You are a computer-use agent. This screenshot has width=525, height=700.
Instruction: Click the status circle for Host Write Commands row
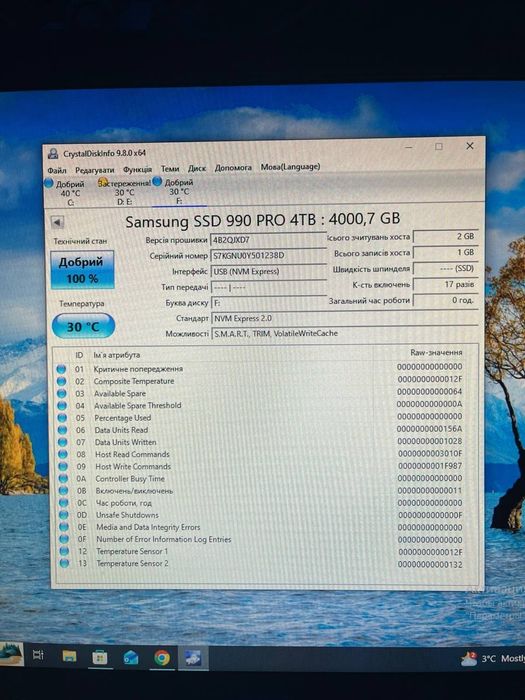pos(63,466)
